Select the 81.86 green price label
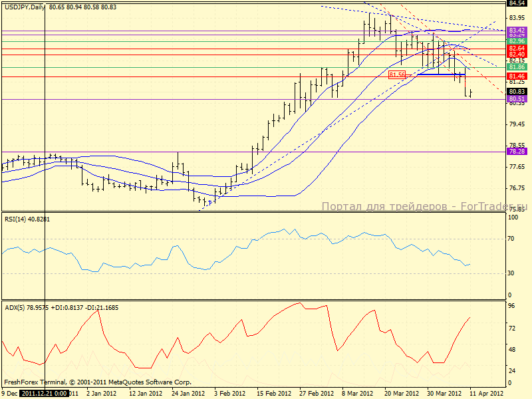The height and width of the screenshot is (399, 532). (x=517, y=67)
